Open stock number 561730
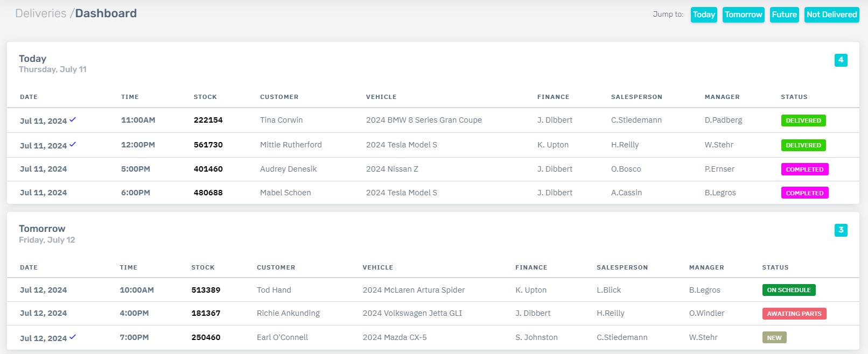This screenshot has height=354, width=868. [208, 145]
